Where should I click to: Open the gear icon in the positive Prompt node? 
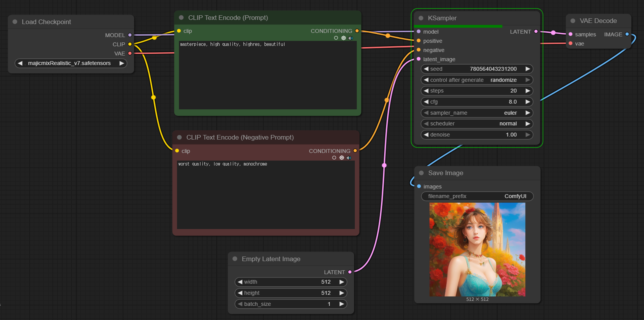[343, 38]
